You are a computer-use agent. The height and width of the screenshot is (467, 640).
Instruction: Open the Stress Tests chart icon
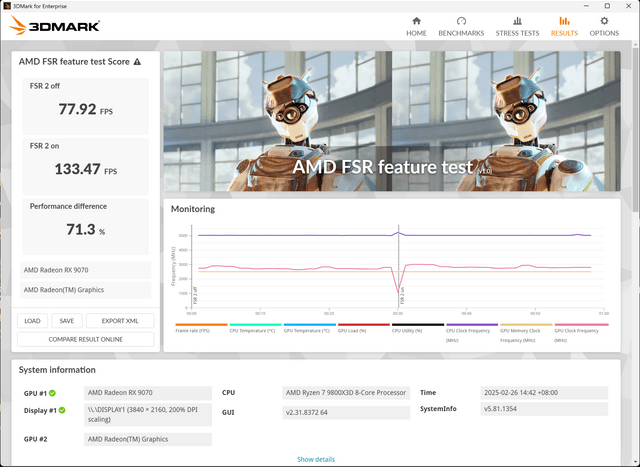coord(517,21)
